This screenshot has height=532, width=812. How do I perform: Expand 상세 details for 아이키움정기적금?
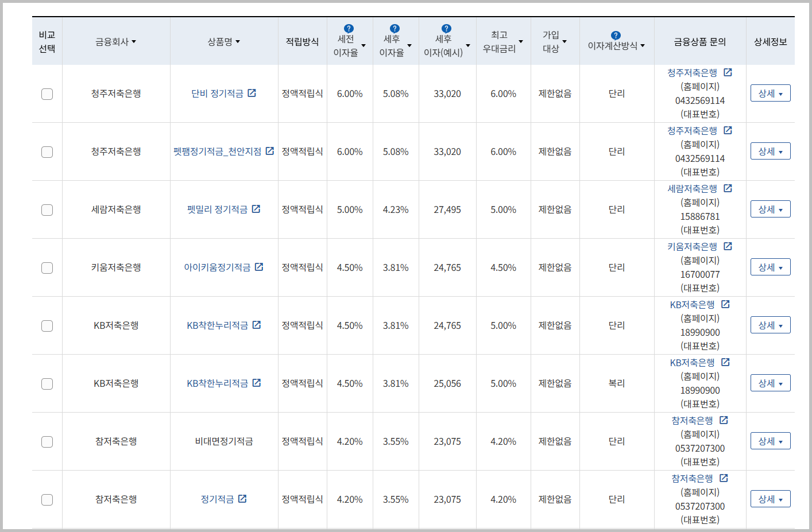(x=770, y=267)
